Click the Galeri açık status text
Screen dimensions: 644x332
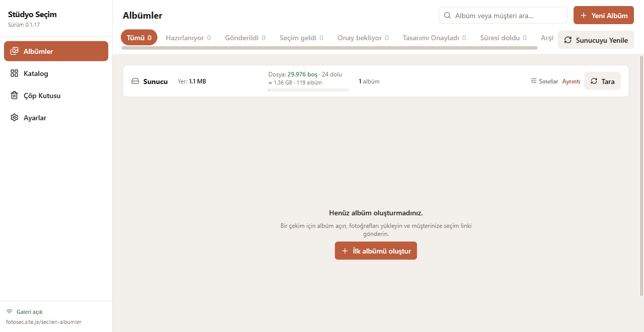click(x=30, y=312)
